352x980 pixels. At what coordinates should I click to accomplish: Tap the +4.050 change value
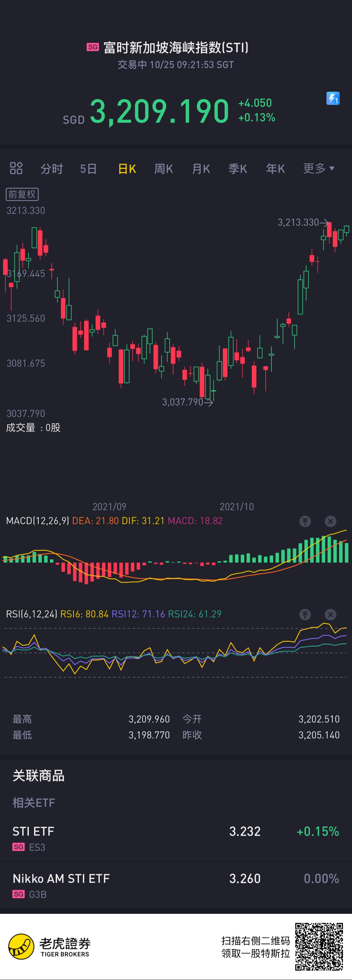click(255, 103)
